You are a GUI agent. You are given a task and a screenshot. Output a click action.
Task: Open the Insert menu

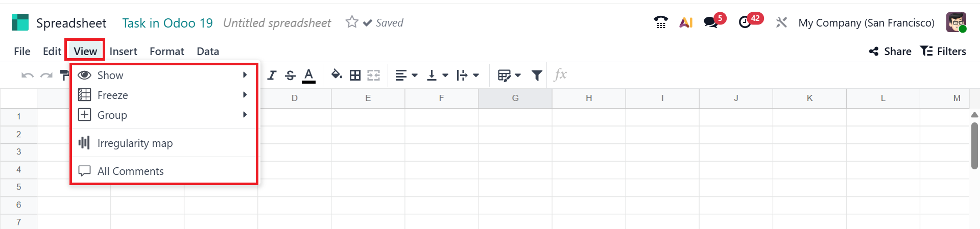tap(123, 51)
